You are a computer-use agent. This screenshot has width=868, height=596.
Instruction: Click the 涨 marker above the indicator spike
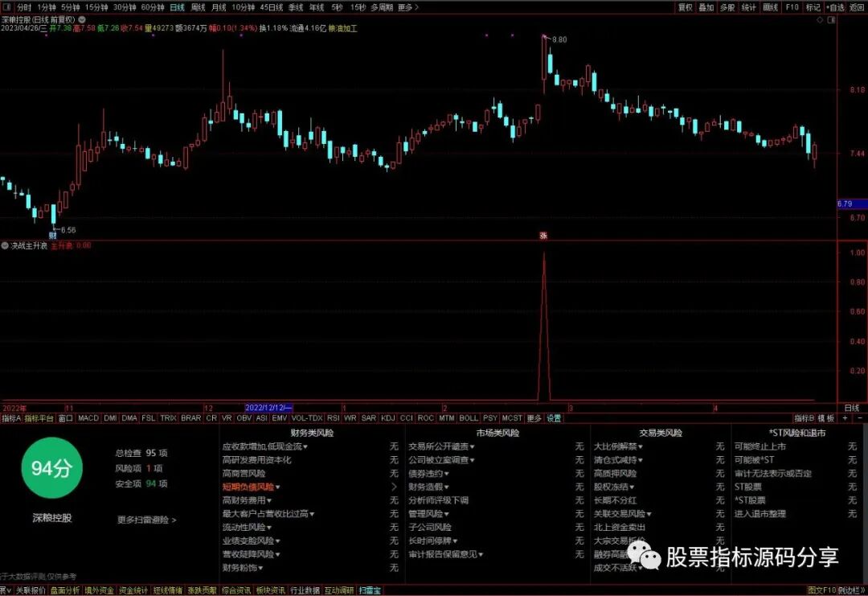coord(543,236)
